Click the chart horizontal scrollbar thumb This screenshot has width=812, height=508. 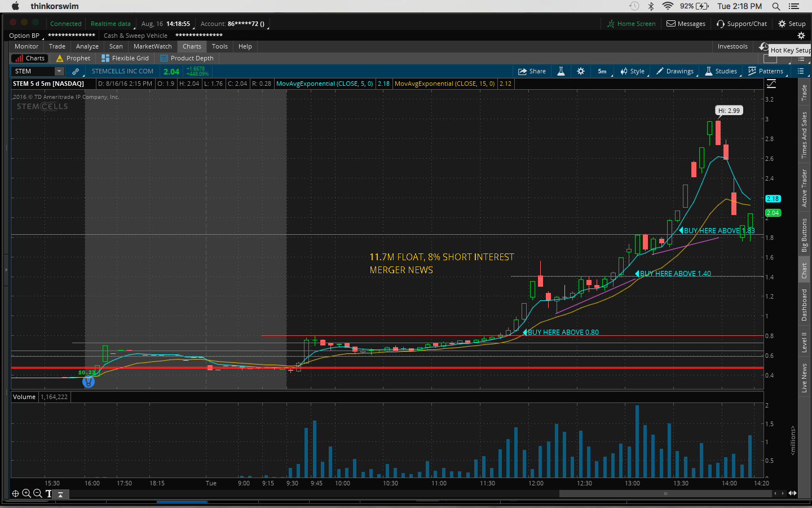(665, 493)
